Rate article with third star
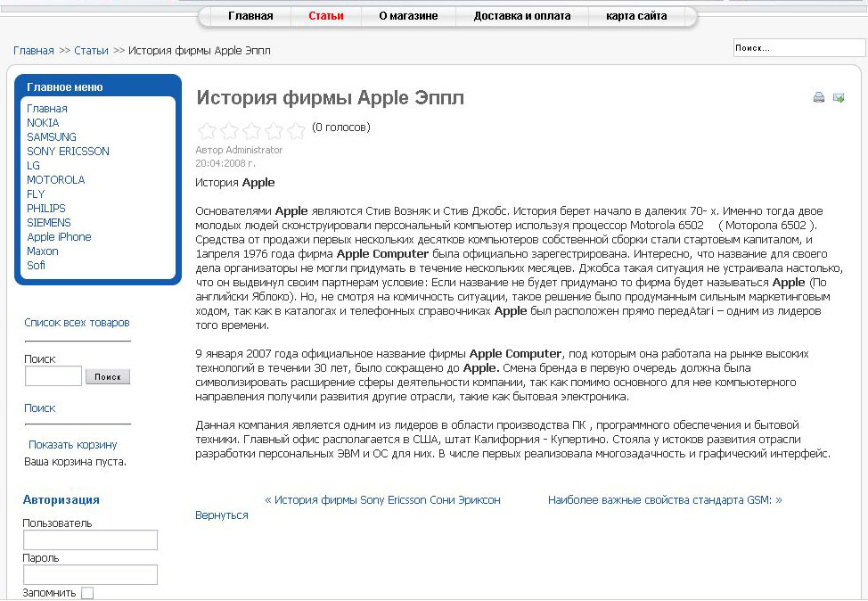The width and height of the screenshot is (868, 601). tap(251, 131)
